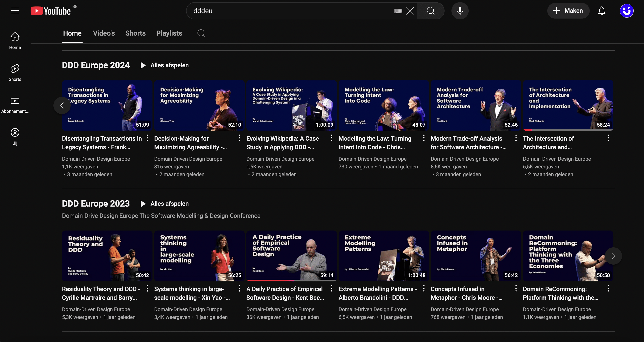Open the Evolving Wikipedia video thumbnail
This screenshot has width=644, height=342.
click(291, 105)
